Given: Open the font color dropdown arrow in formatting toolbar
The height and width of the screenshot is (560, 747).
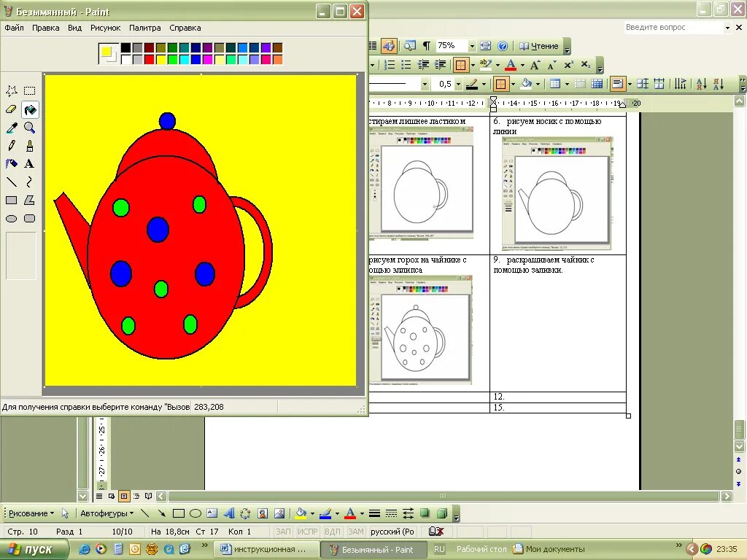Looking at the screenshot, I should [522, 65].
